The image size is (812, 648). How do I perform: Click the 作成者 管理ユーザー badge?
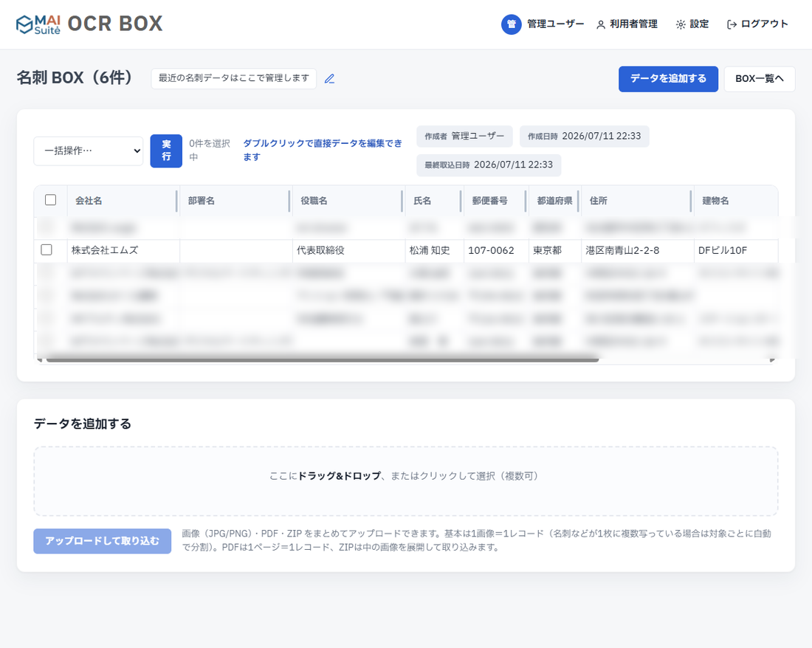pyautogui.click(x=464, y=136)
